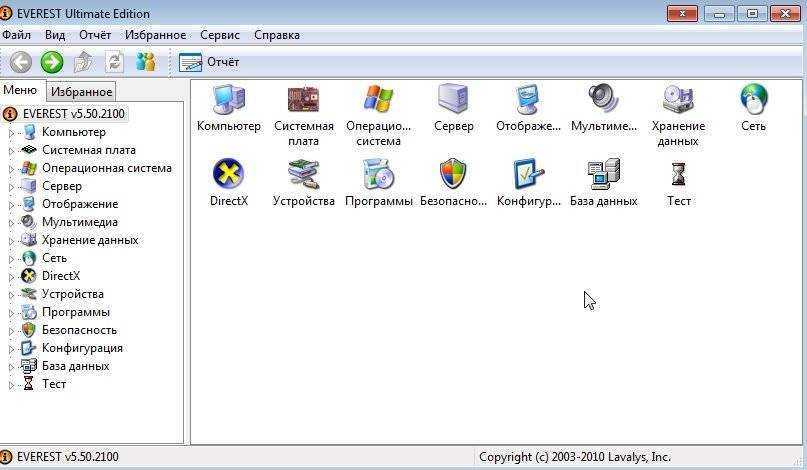Open the Справка menu
Screen dimensions: 807x470
coord(277,35)
